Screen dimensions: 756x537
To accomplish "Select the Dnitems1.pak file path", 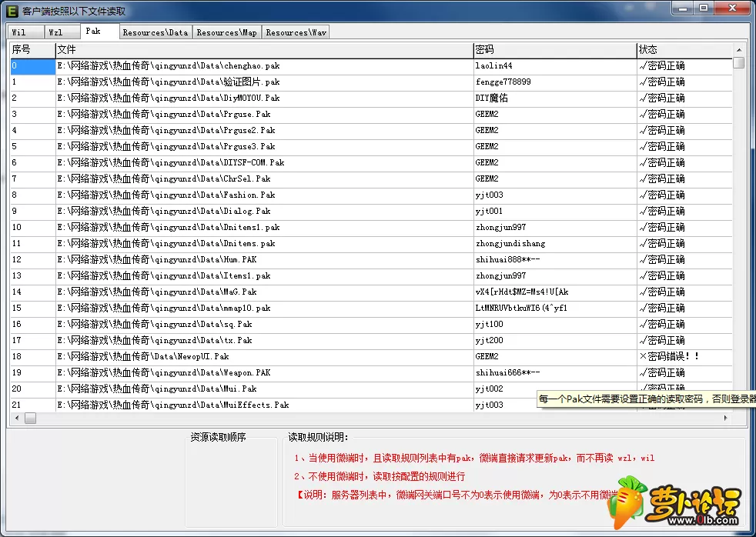I will point(169,227).
